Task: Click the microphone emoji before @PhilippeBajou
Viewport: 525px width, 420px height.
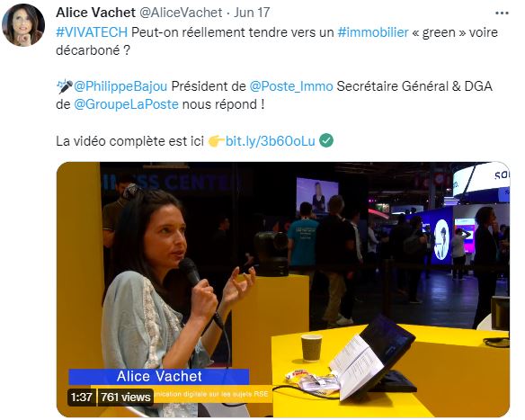Action: click(65, 86)
